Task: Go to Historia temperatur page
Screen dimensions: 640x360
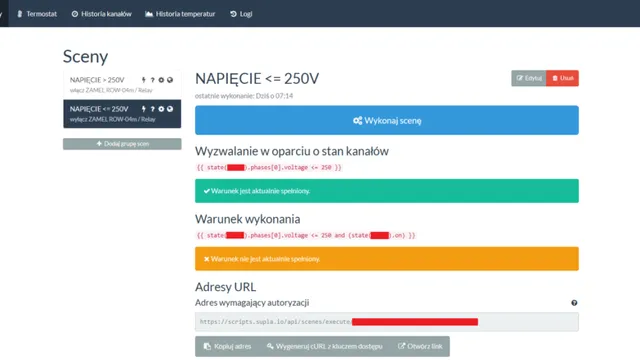Action: point(180,14)
